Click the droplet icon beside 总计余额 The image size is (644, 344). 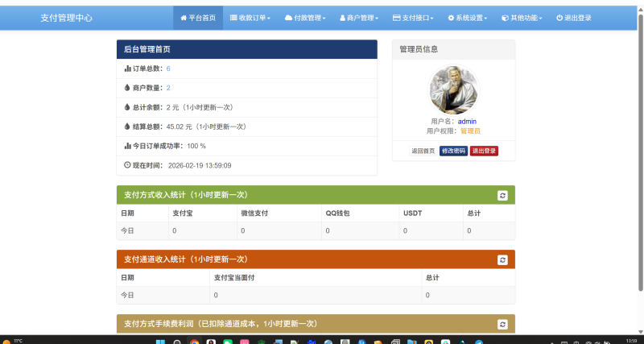point(127,107)
